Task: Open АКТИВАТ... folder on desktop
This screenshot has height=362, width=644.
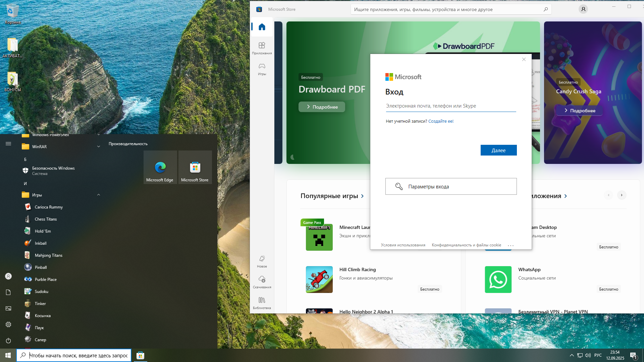Action: [x=12, y=48]
